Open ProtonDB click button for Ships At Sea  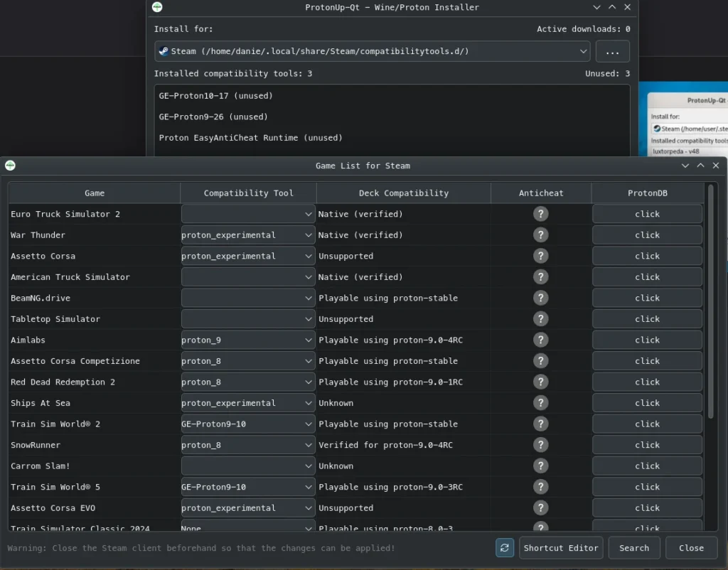(647, 403)
